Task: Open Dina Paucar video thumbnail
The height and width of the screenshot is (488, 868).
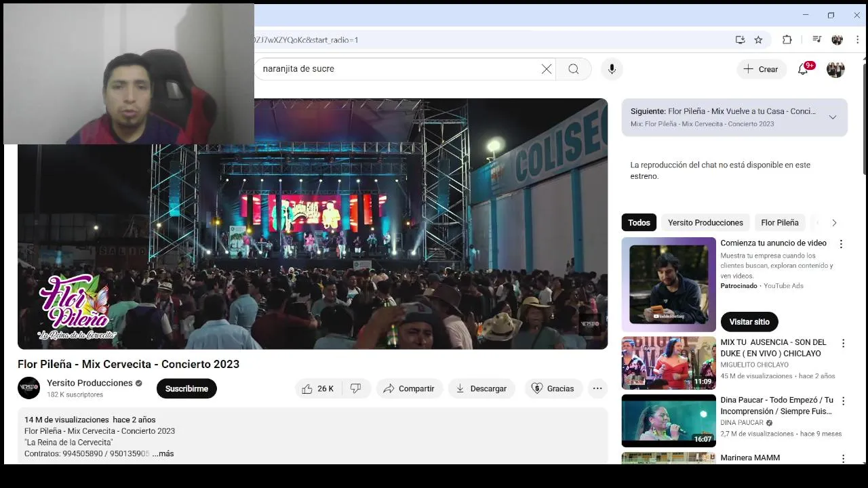Action: (x=669, y=421)
